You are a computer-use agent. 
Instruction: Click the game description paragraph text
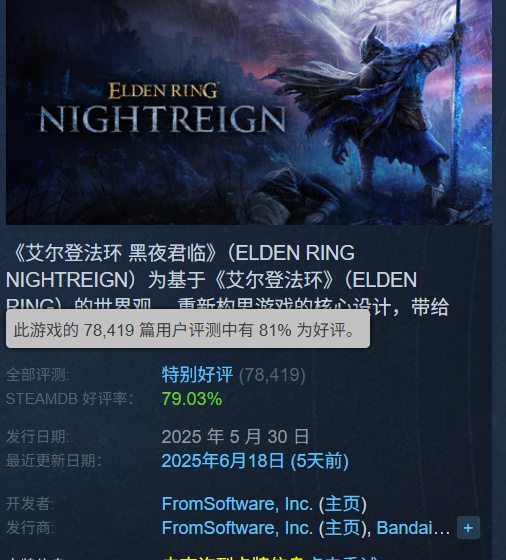(227, 279)
